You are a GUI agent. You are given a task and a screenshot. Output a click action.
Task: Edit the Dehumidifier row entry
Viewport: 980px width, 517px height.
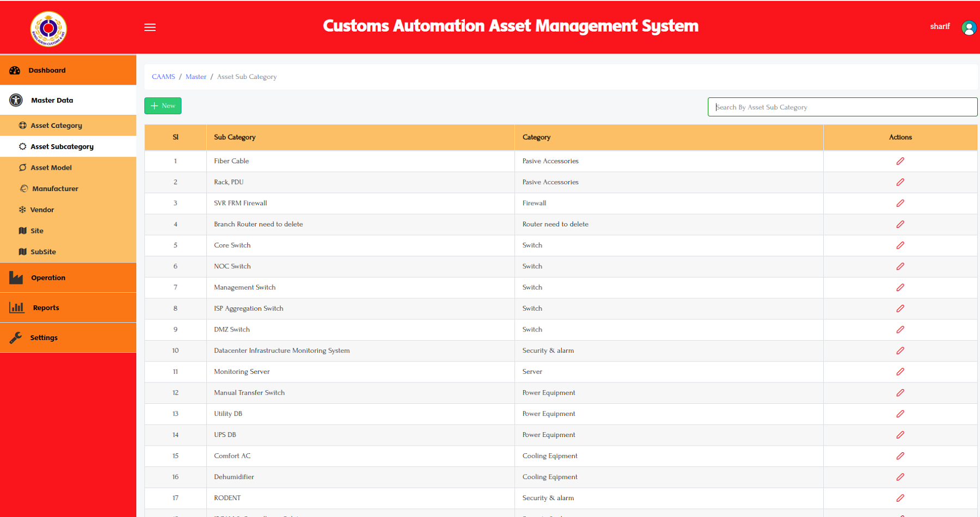(x=900, y=477)
